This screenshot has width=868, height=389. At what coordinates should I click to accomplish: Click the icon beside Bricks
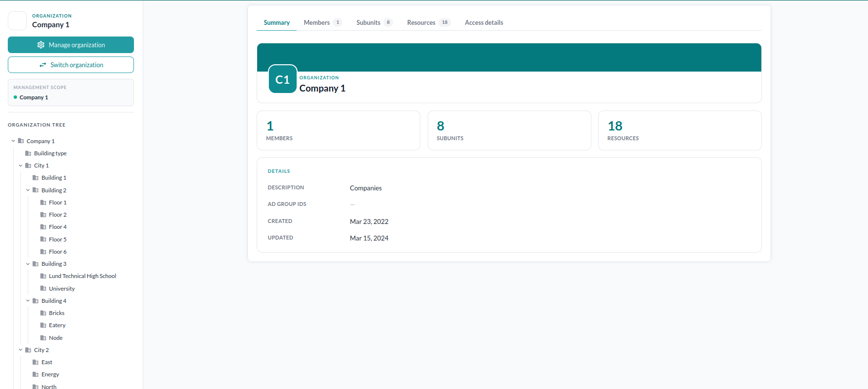coord(43,313)
